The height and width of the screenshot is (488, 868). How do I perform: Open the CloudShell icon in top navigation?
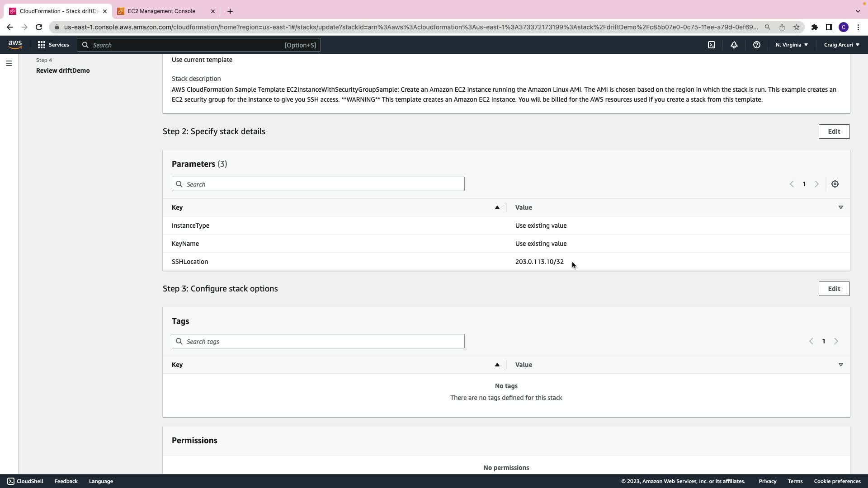(x=712, y=45)
